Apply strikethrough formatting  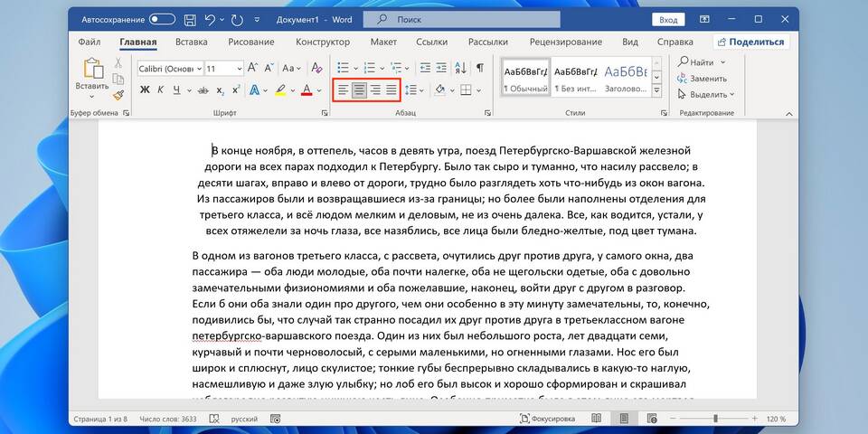(203, 90)
